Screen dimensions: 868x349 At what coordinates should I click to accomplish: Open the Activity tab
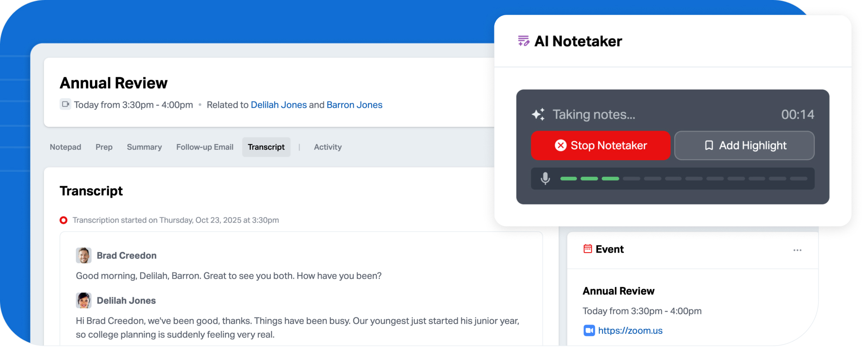[328, 147]
